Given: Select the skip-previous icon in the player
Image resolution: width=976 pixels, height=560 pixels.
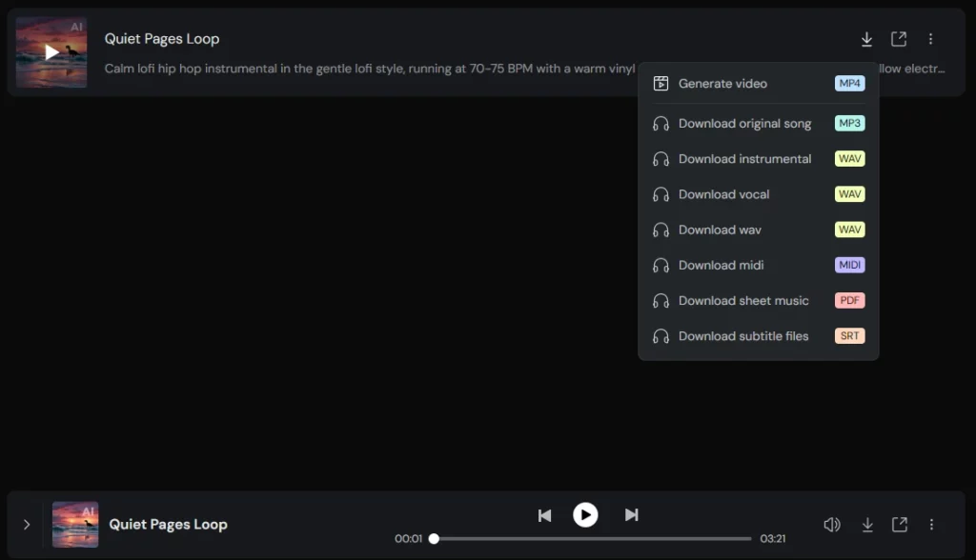Looking at the screenshot, I should 544,514.
